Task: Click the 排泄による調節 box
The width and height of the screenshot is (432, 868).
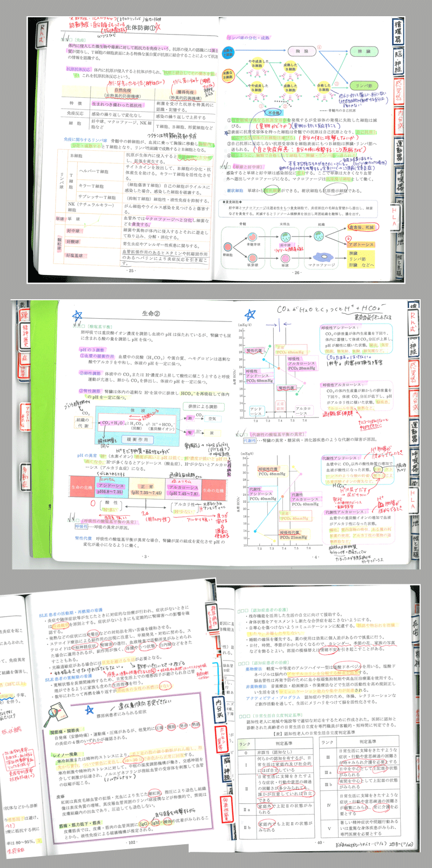Action: (x=202, y=406)
